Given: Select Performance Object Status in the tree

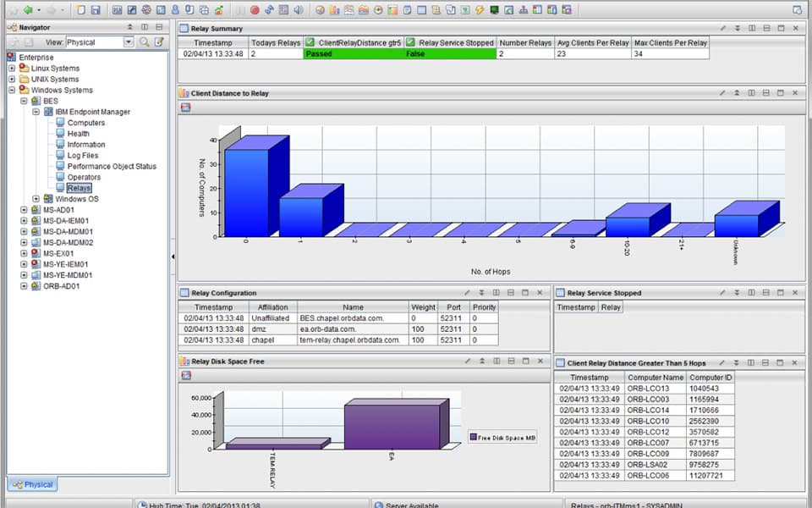Looking at the screenshot, I should [112, 166].
